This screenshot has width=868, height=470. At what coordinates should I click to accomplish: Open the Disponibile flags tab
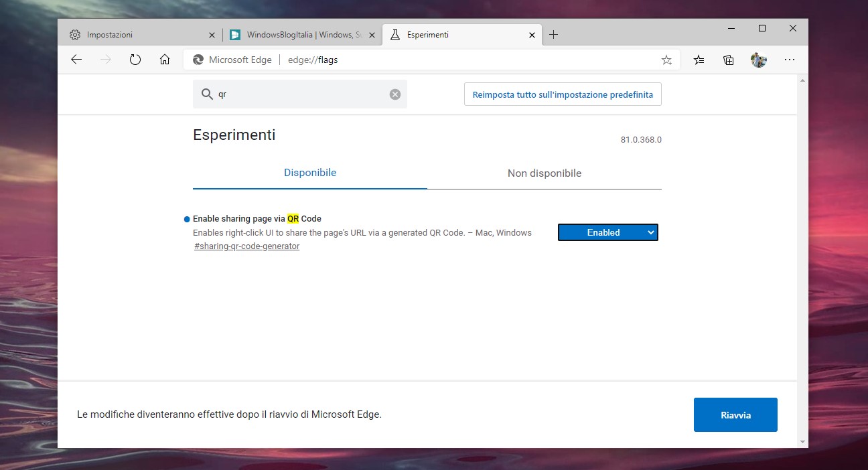click(x=310, y=173)
